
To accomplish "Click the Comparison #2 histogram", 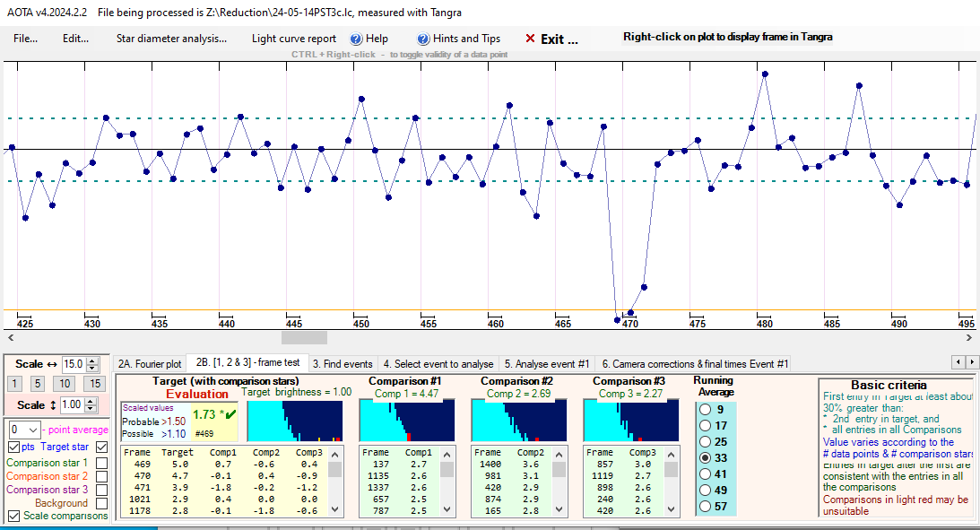I will pyautogui.click(x=519, y=421).
